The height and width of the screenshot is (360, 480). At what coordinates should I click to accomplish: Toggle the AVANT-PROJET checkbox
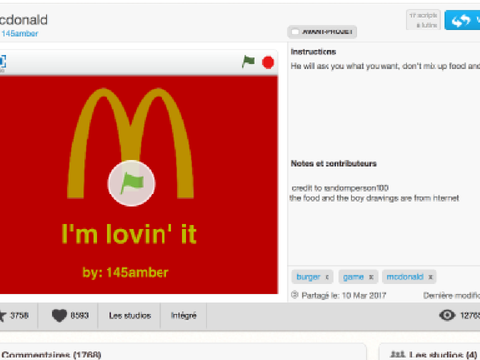tap(295, 32)
